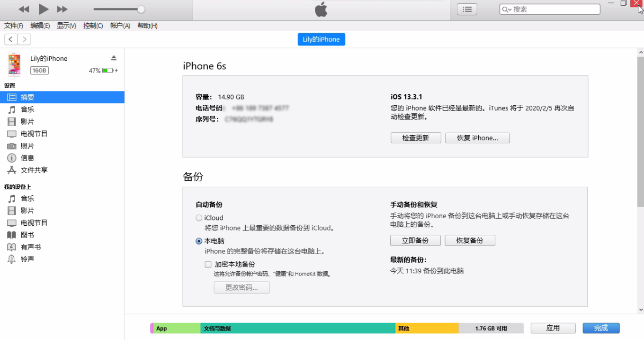The image size is (644, 340).
Task: Open the 帐户(A) menu
Action: pyautogui.click(x=120, y=26)
